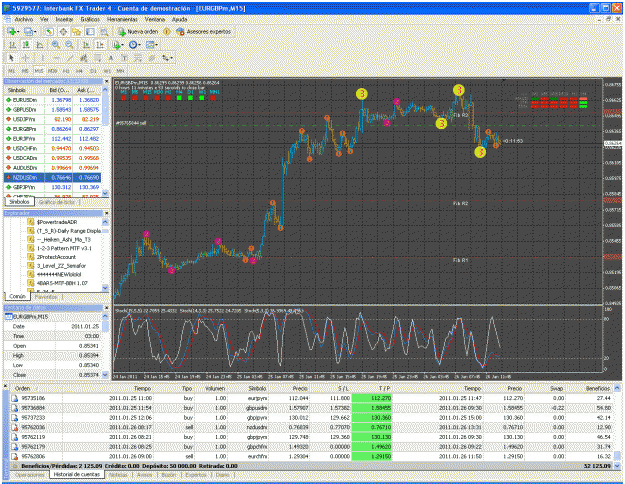Switch to the Símbolos tab

pyautogui.click(x=19, y=202)
